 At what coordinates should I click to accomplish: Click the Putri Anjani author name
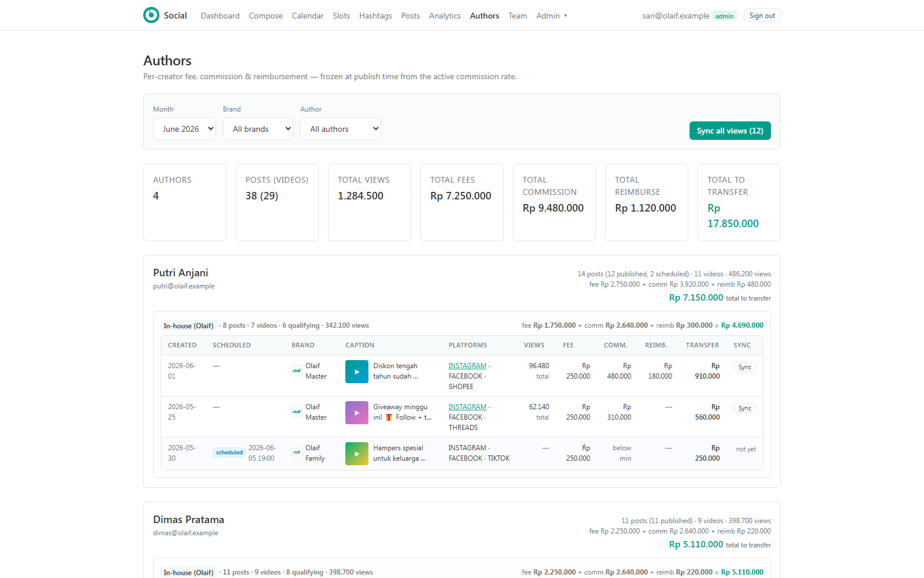coord(181,273)
